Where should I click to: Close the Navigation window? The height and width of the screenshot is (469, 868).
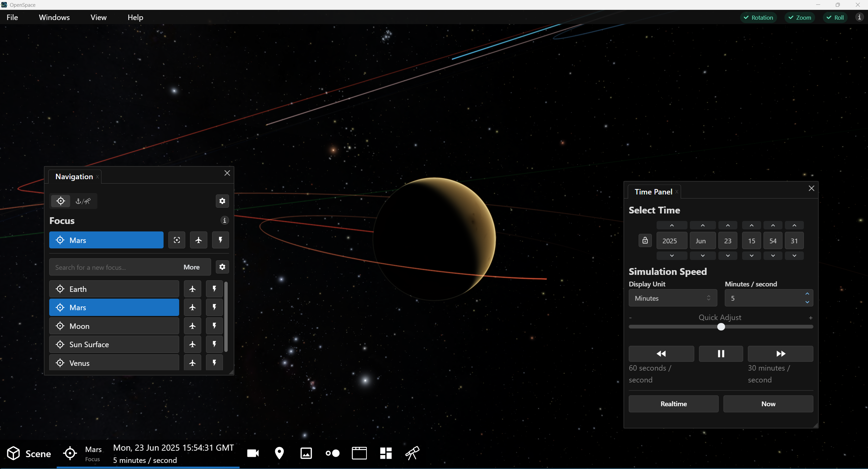click(x=227, y=173)
